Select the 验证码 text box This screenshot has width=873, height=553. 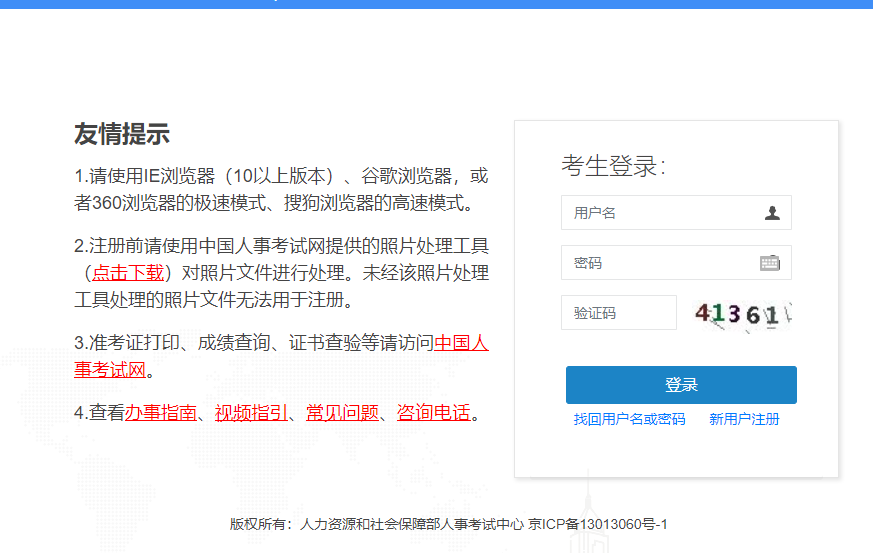[618, 313]
